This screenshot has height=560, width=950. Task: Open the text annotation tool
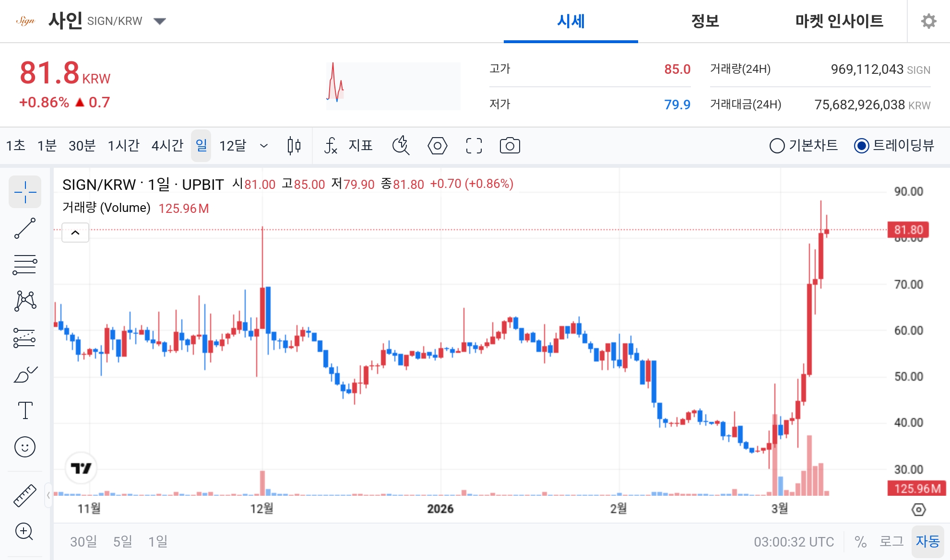point(25,410)
